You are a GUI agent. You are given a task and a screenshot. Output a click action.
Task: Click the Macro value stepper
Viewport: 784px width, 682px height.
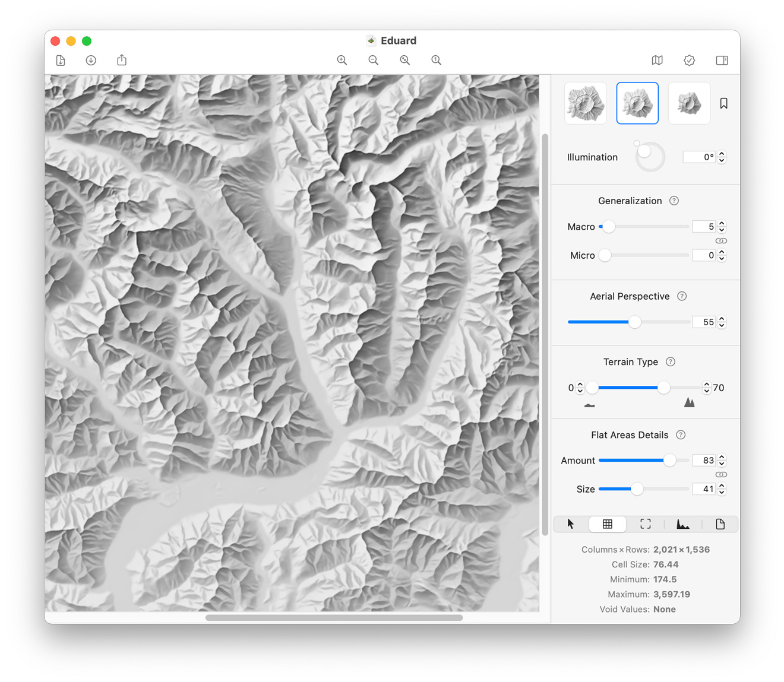point(722,227)
